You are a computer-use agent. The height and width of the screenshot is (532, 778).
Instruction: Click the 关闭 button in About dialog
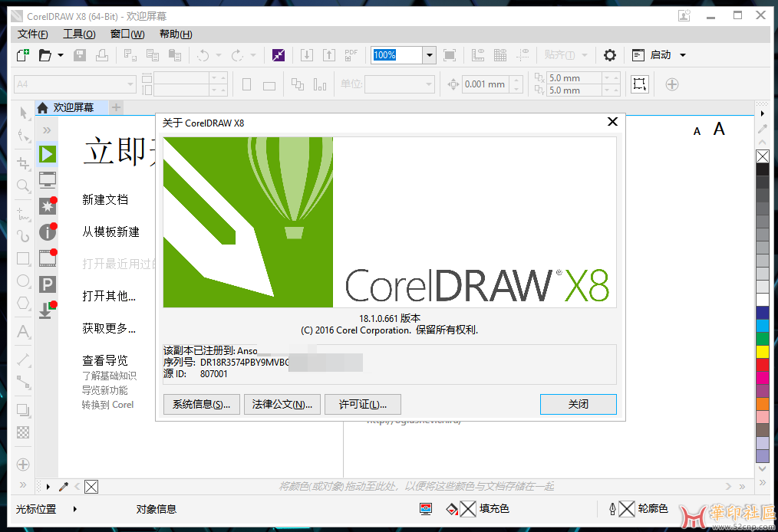coord(578,405)
